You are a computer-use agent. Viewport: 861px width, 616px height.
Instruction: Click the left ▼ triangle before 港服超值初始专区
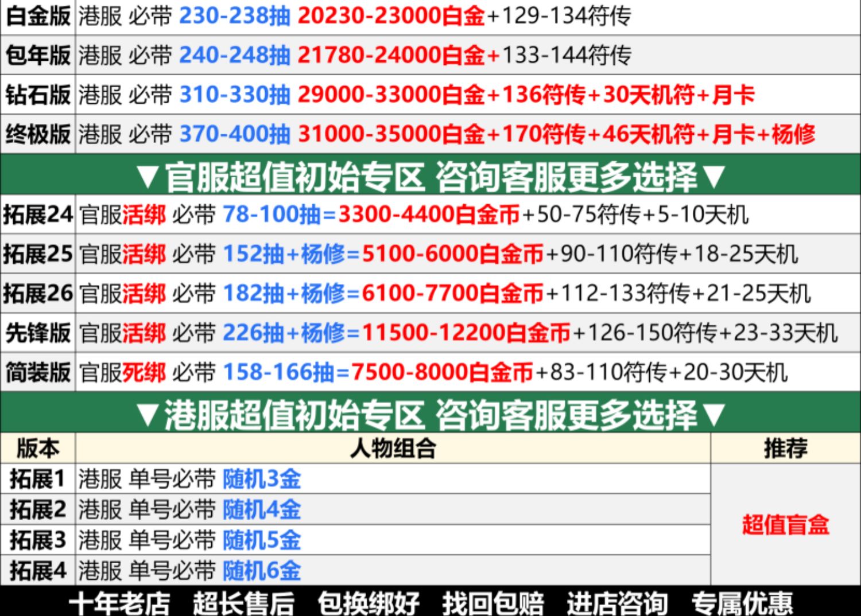tap(148, 414)
